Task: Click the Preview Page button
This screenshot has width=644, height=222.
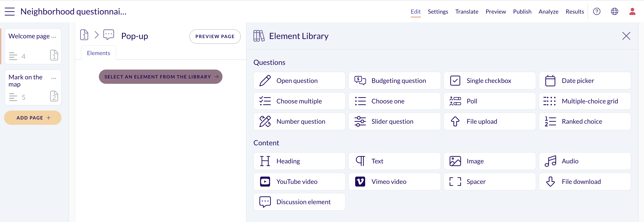Action: pyautogui.click(x=215, y=37)
